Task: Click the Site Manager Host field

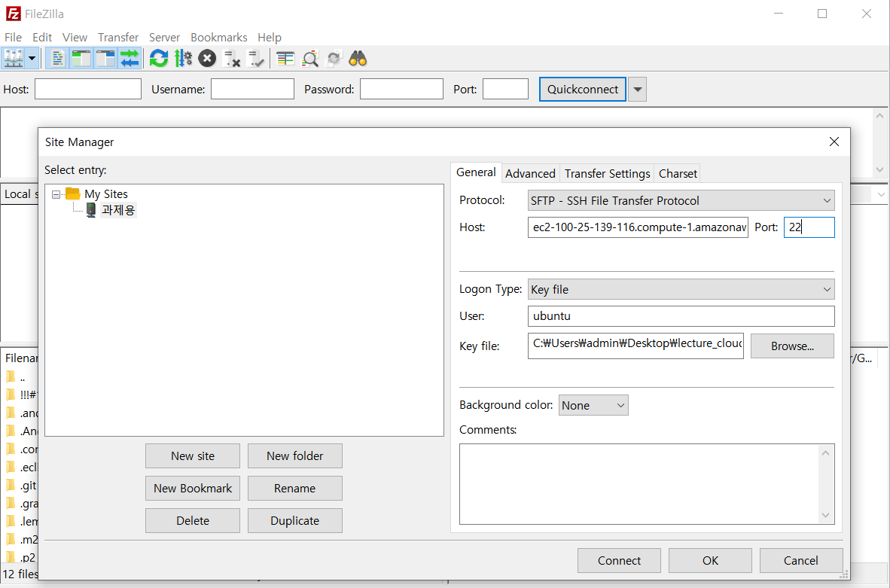Action: click(638, 227)
